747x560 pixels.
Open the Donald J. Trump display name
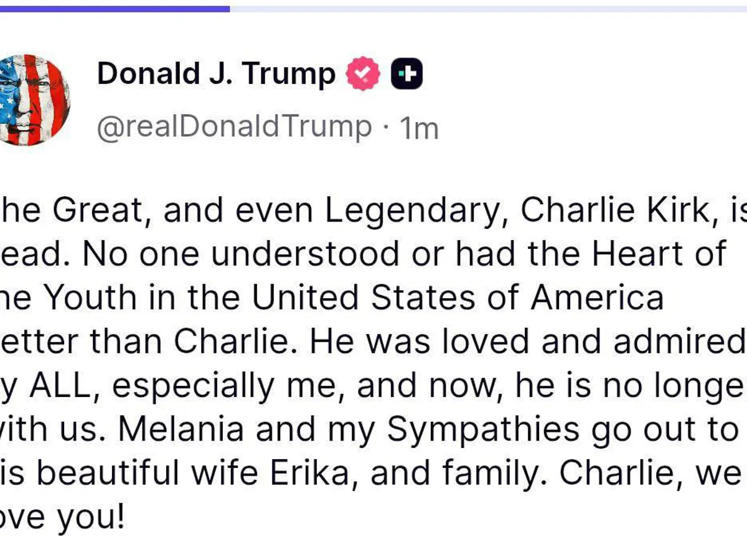pyautogui.click(x=216, y=74)
